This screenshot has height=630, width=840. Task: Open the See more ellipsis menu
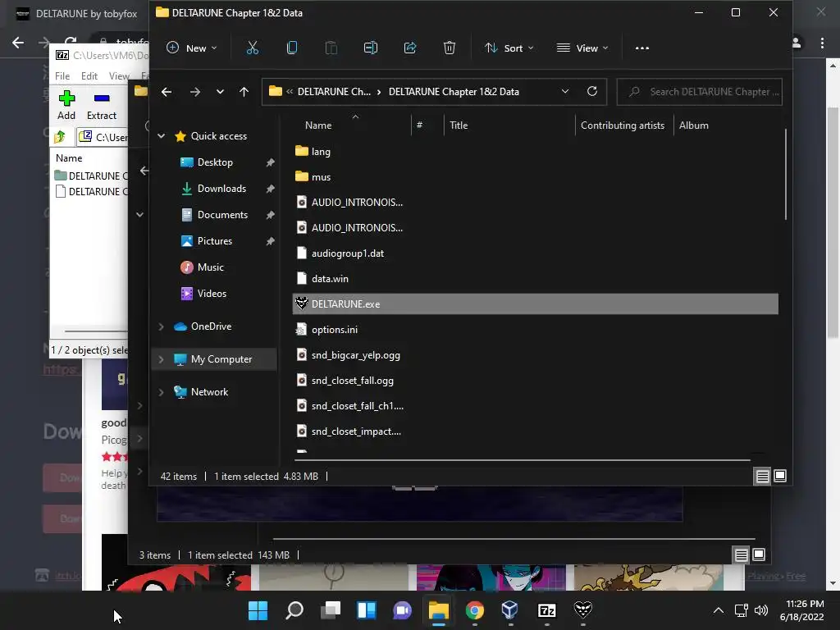tap(641, 48)
